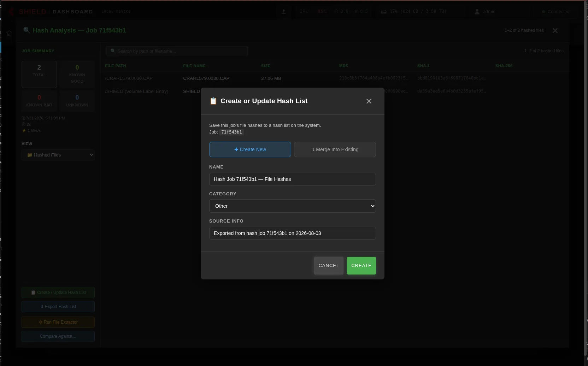Click the disk usage drive icon

click(384, 12)
